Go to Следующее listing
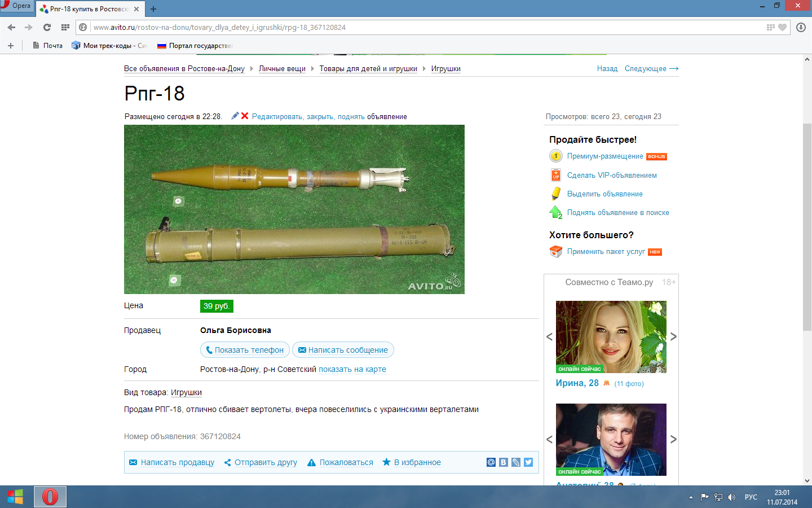 tap(651, 69)
